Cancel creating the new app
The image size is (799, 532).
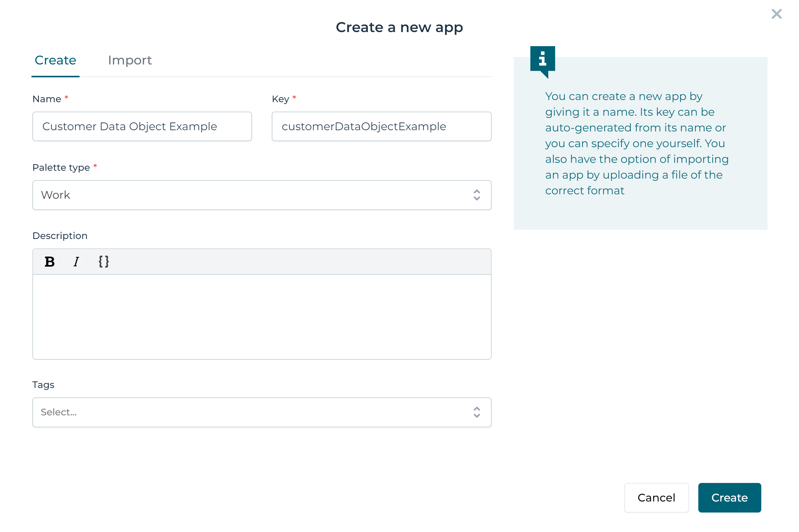(x=656, y=497)
